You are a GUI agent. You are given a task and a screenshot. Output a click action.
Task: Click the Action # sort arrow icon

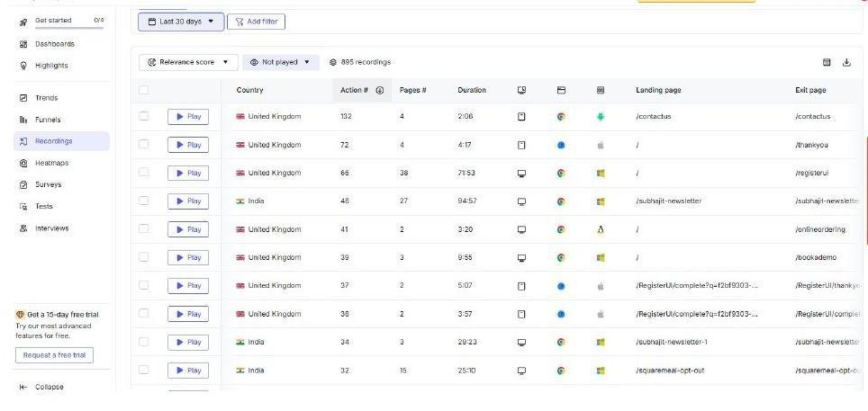click(380, 90)
